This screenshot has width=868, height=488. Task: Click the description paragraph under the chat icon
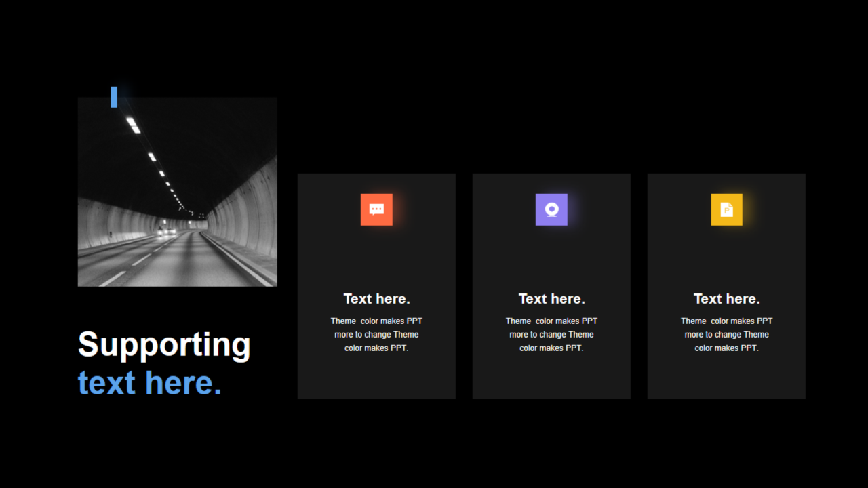click(376, 335)
